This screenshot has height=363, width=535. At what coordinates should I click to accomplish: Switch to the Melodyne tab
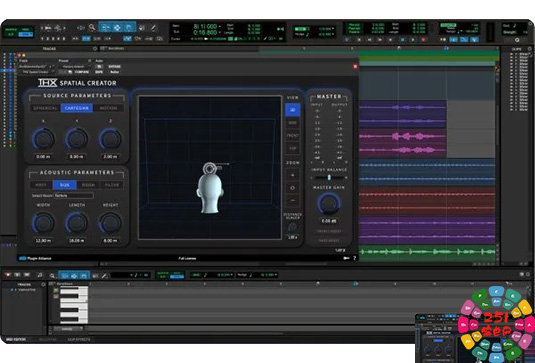coord(47,339)
